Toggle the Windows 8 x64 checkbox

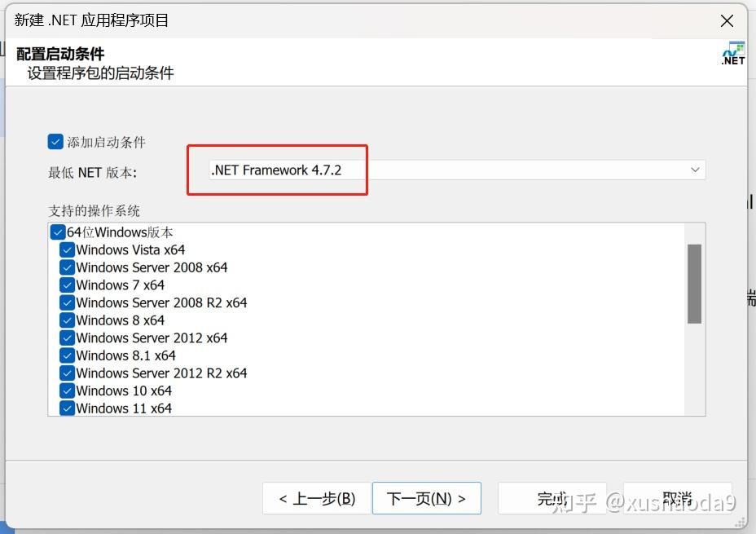67,320
